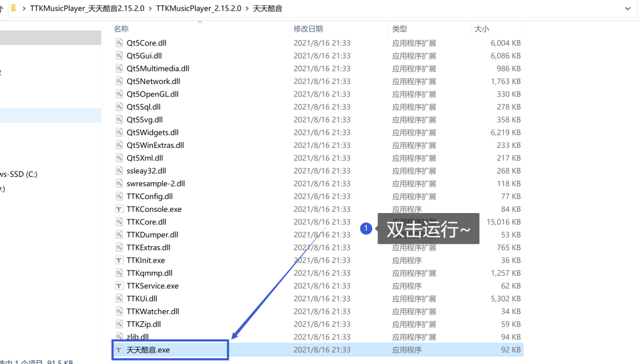The image size is (640, 364).
Task: Click the TTKInit.exe application icon
Action: click(x=119, y=260)
